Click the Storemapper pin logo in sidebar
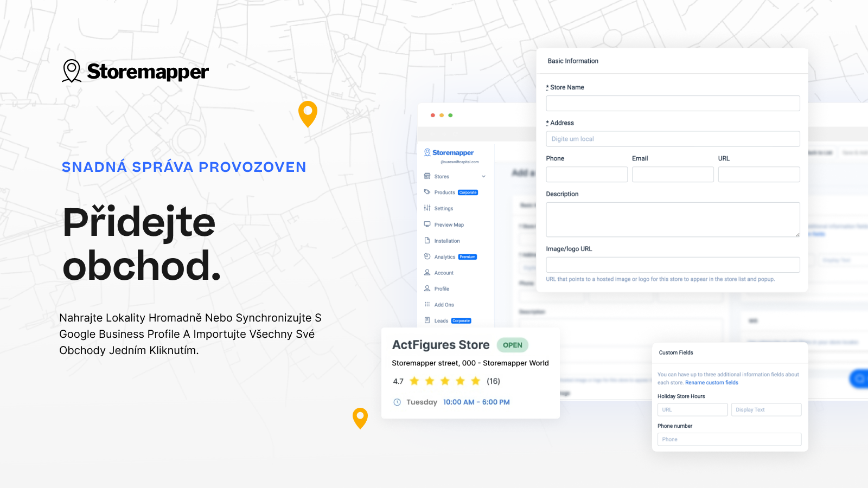The width and height of the screenshot is (868, 488). (427, 152)
